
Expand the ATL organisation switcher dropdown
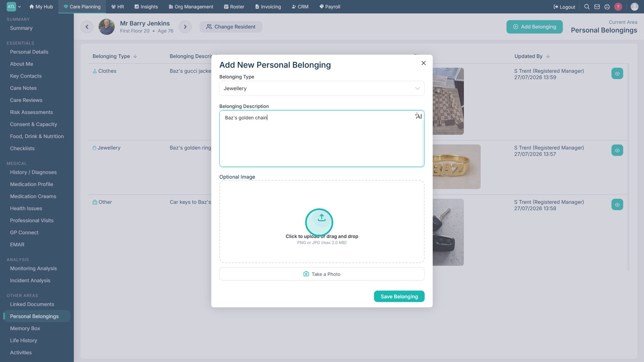(x=14, y=7)
